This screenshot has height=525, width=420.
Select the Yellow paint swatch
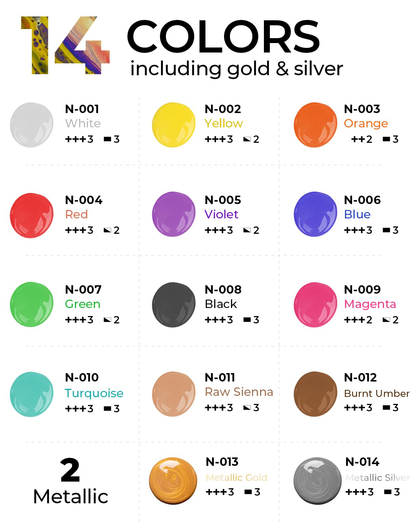tap(174, 125)
